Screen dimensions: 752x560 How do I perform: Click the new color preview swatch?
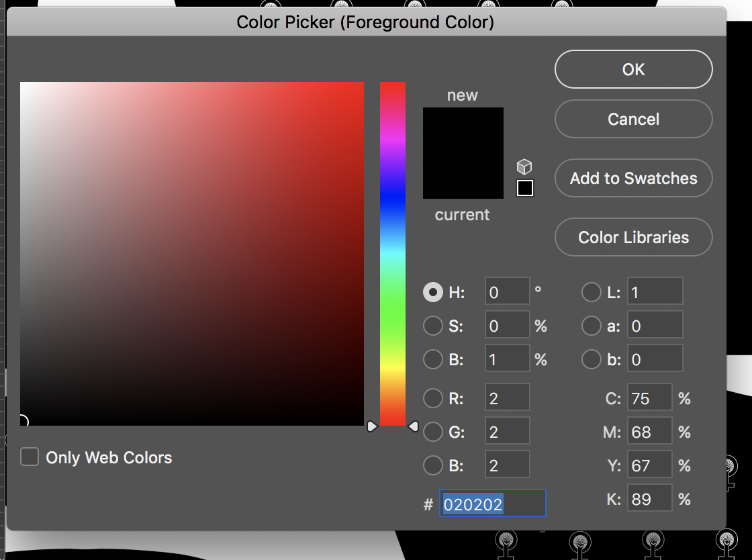[463, 130]
